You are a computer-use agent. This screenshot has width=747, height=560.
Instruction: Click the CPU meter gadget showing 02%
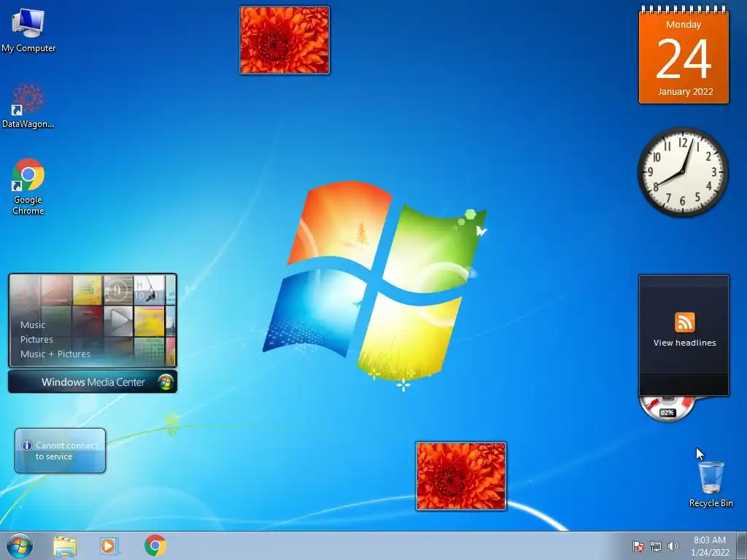coord(667,409)
